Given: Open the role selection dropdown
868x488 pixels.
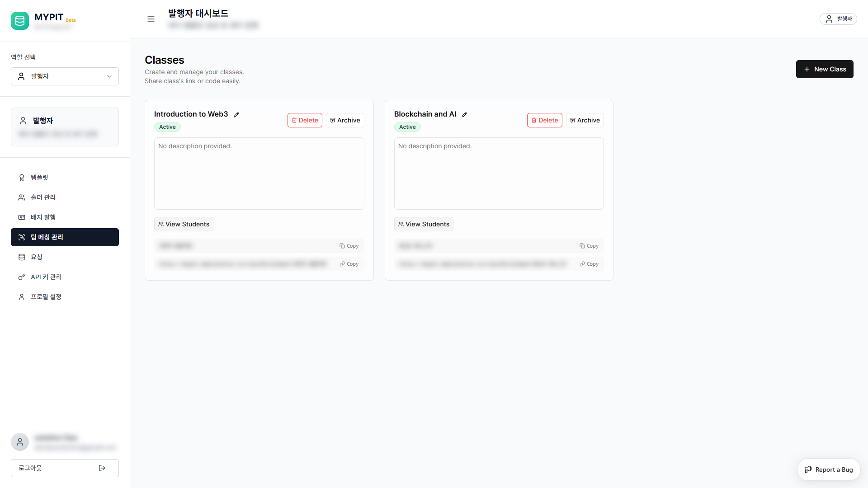Looking at the screenshot, I should pos(65,76).
